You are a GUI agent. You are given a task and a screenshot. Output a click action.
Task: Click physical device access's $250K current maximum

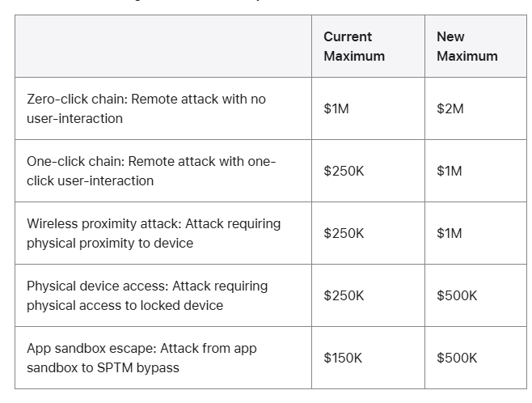coord(344,295)
